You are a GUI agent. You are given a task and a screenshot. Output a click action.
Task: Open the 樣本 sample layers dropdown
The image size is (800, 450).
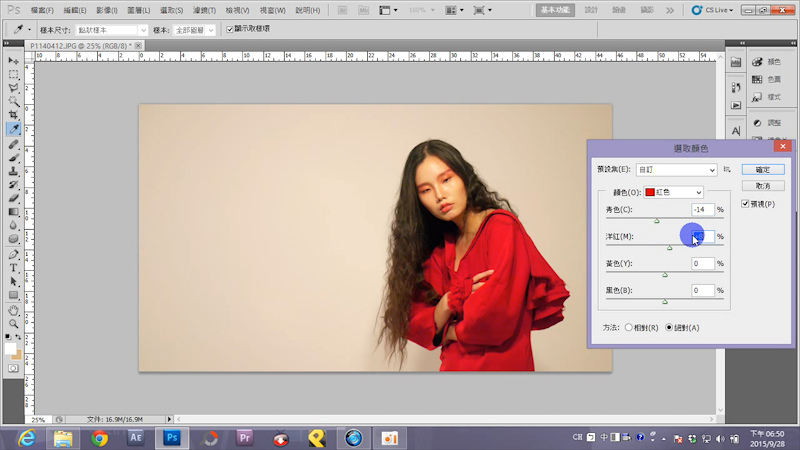(194, 30)
